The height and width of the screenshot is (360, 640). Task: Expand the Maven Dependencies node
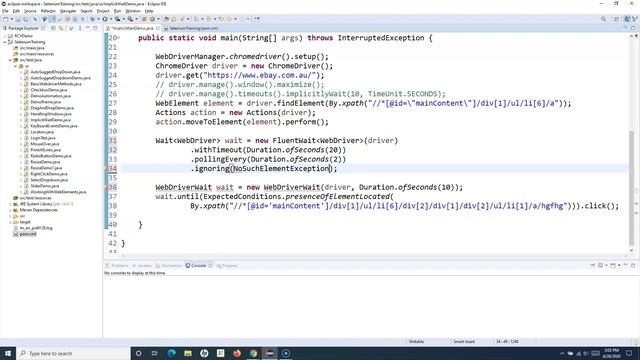10,210
